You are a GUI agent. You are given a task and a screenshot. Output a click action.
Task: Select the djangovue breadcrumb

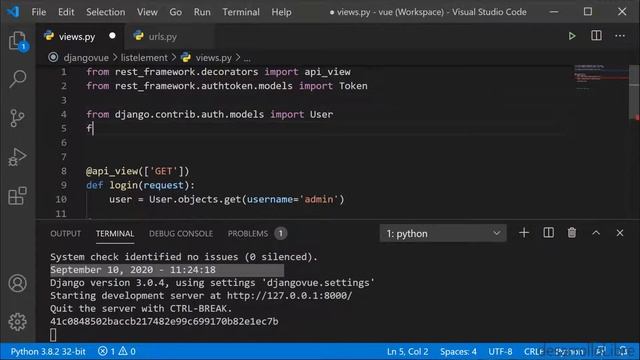coord(86,58)
